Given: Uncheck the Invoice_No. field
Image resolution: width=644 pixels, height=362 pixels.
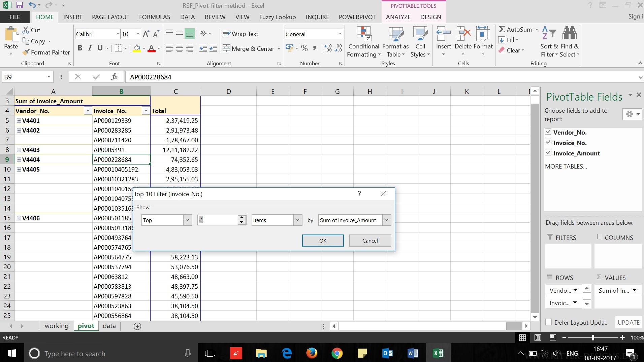Looking at the screenshot, I should tap(548, 142).
